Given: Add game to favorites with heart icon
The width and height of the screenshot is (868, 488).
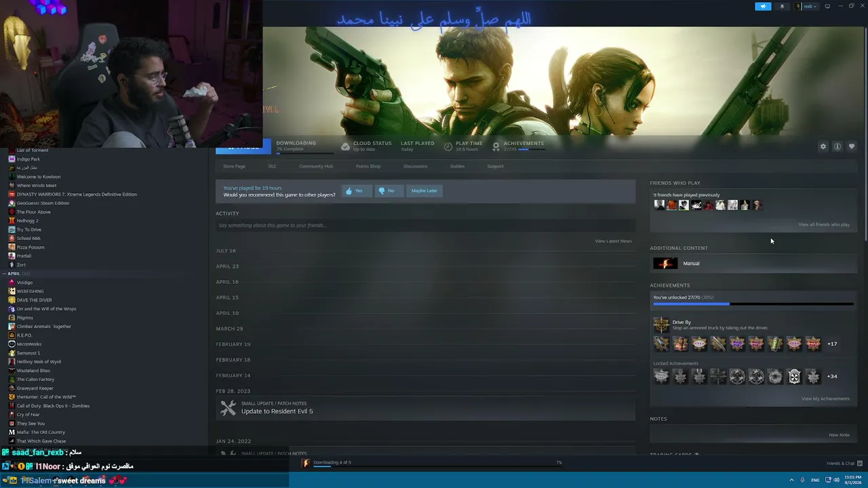Looking at the screenshot, I should coord(852,146).
